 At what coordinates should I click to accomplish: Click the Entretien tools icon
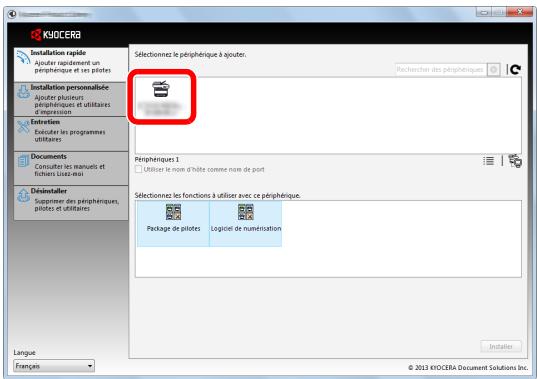pyautogui.click(x=23, y=127)
